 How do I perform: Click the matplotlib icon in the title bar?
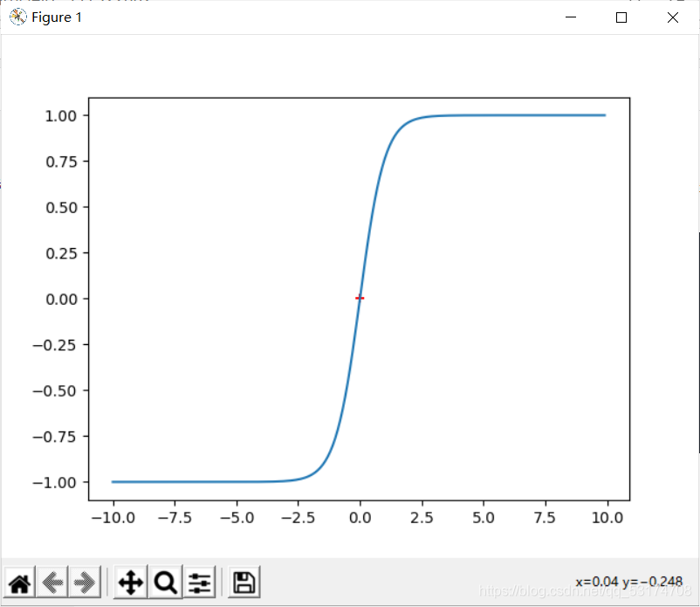tap(17, 17)
